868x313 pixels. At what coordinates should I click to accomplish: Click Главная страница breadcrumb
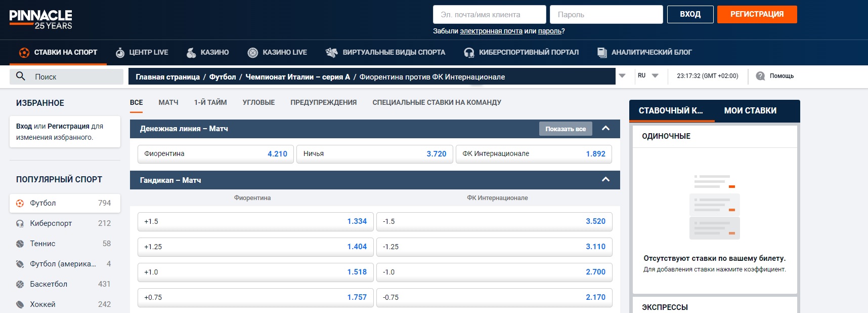pos(167,77)
